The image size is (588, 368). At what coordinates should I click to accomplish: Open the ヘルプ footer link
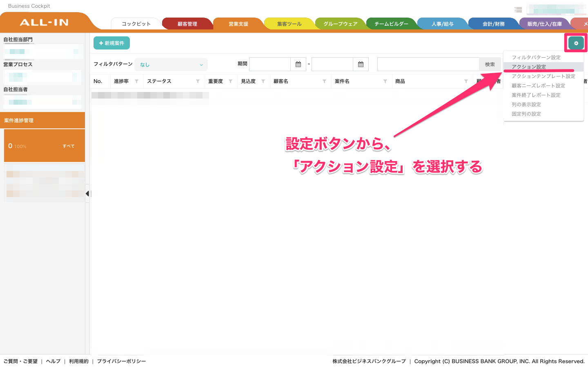point(53,361)
